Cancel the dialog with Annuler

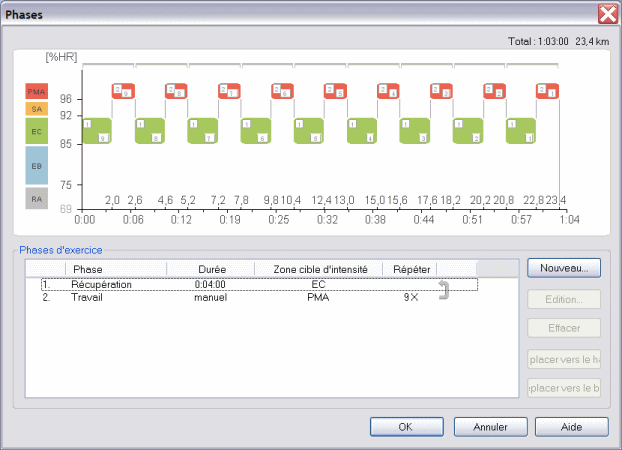489,426
